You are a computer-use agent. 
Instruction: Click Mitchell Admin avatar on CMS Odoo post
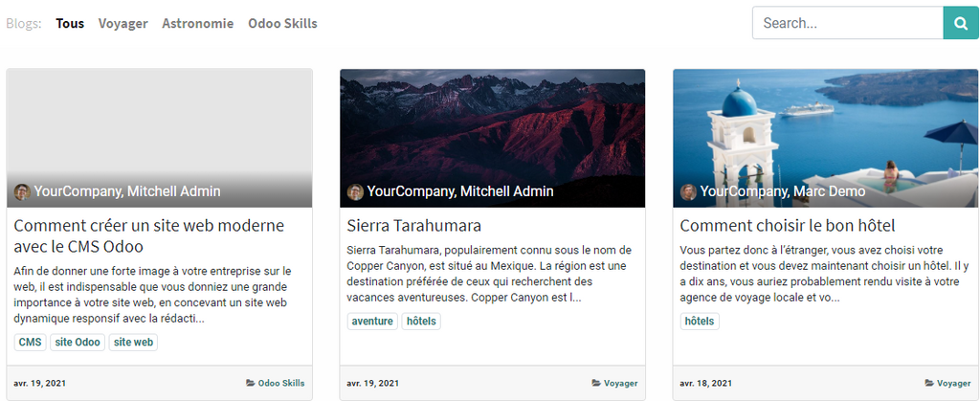[22, 191]
